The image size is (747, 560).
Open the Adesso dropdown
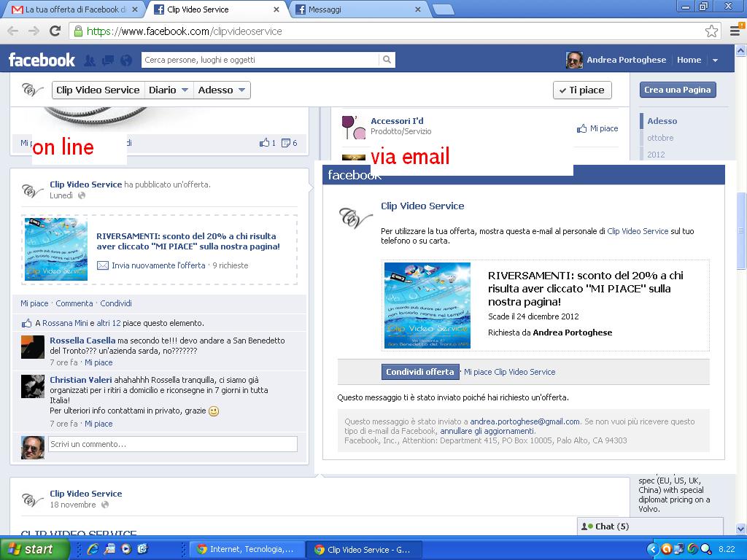pyautogui.click(x=222, y=90)
